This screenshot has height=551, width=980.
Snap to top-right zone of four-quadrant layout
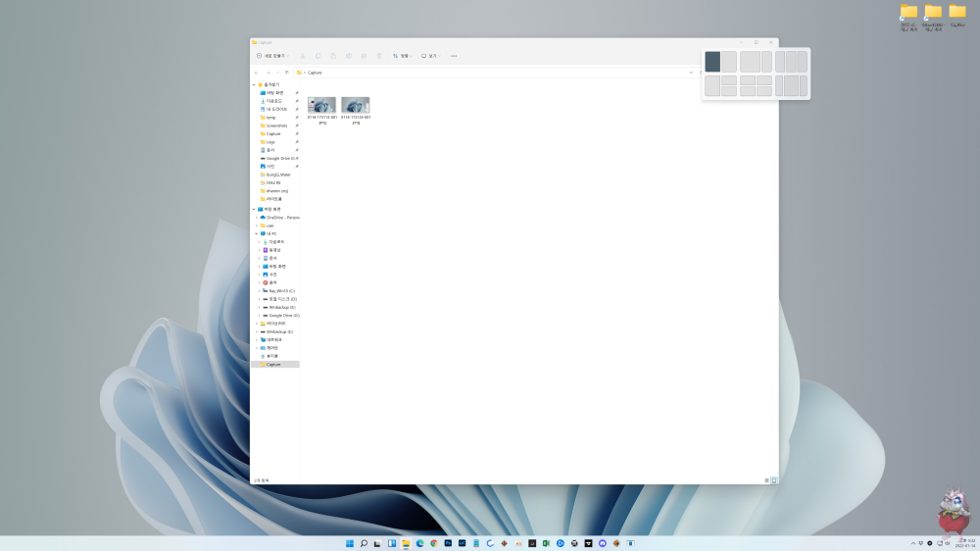click(x=764, y=80)
